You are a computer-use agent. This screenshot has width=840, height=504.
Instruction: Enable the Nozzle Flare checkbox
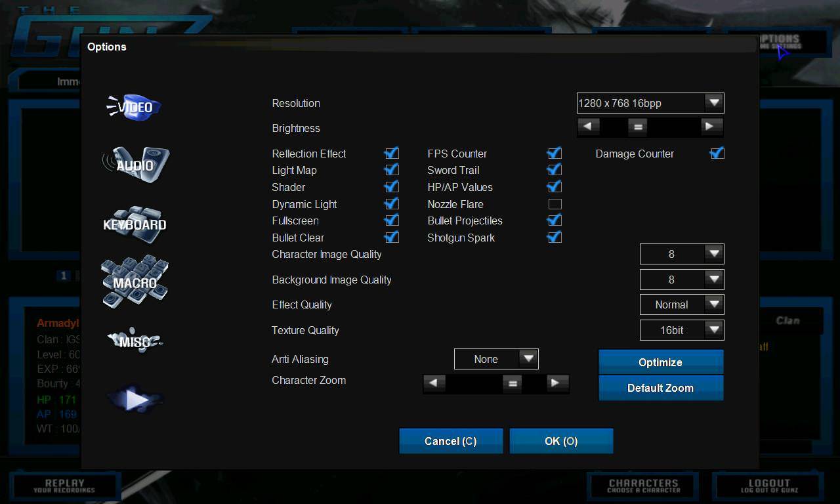555,204
